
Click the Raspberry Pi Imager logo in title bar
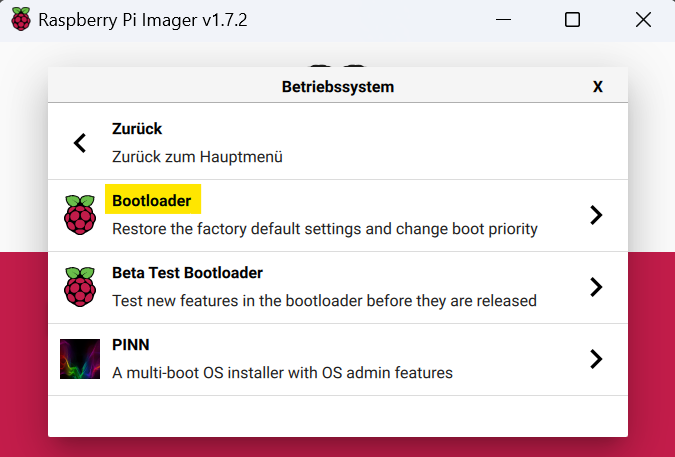point(21,19)
